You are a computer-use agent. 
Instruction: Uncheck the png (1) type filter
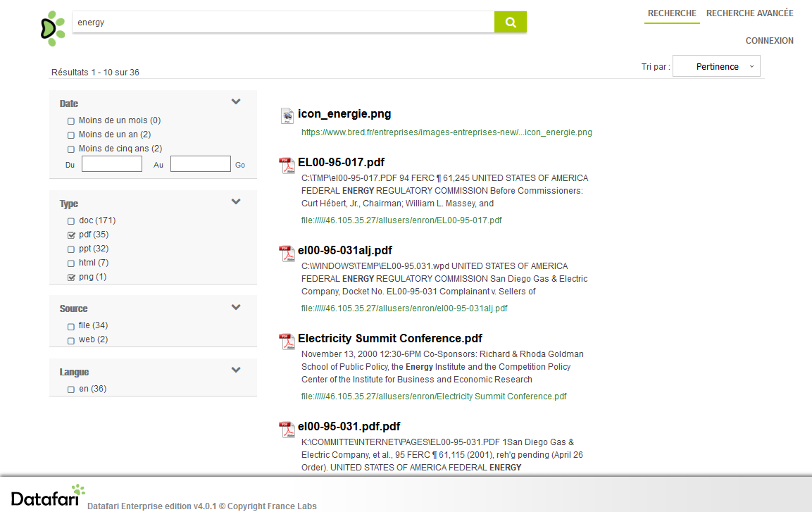click(71, 277)
